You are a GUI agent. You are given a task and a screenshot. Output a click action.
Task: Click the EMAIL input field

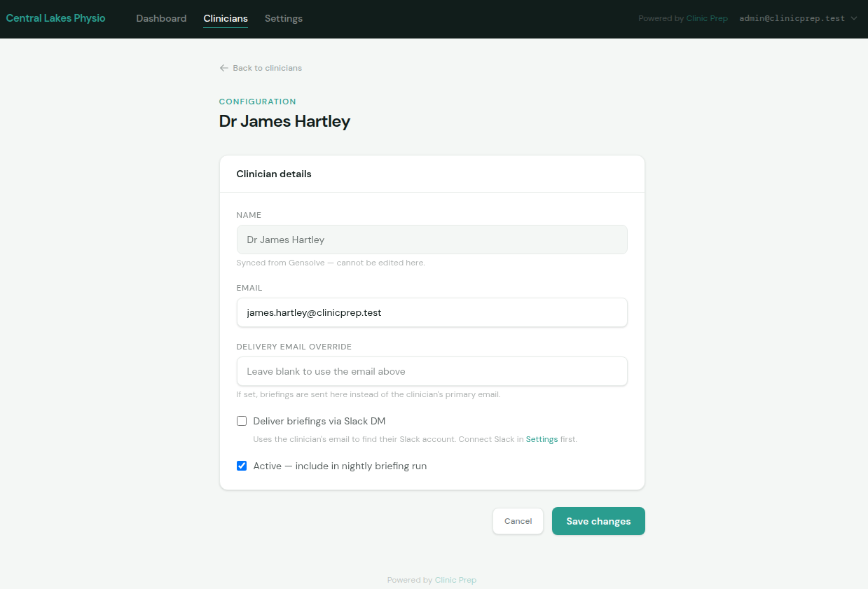pyautogui.click(x=432, y=312)
